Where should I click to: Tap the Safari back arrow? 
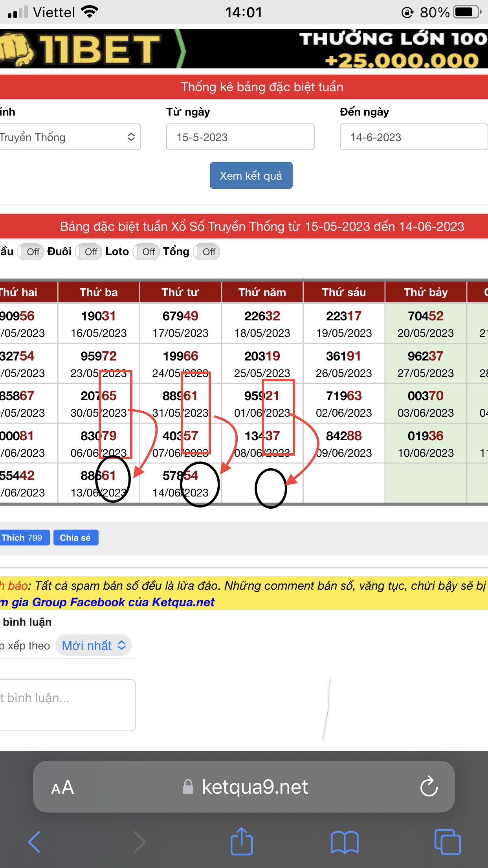[34, 842]
